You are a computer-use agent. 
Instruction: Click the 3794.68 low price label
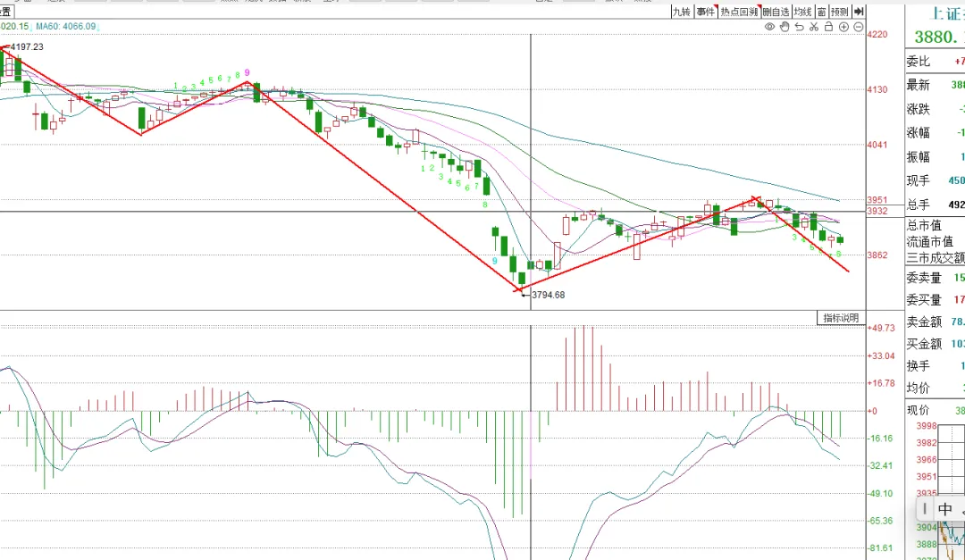click(x=549, y=295)
